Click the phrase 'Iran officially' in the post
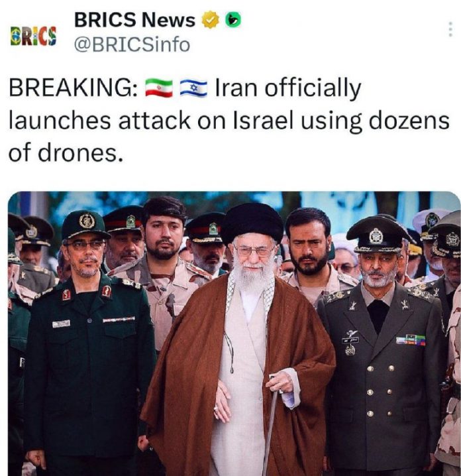This screenshot has height=476, width=461. click(288, 89)
